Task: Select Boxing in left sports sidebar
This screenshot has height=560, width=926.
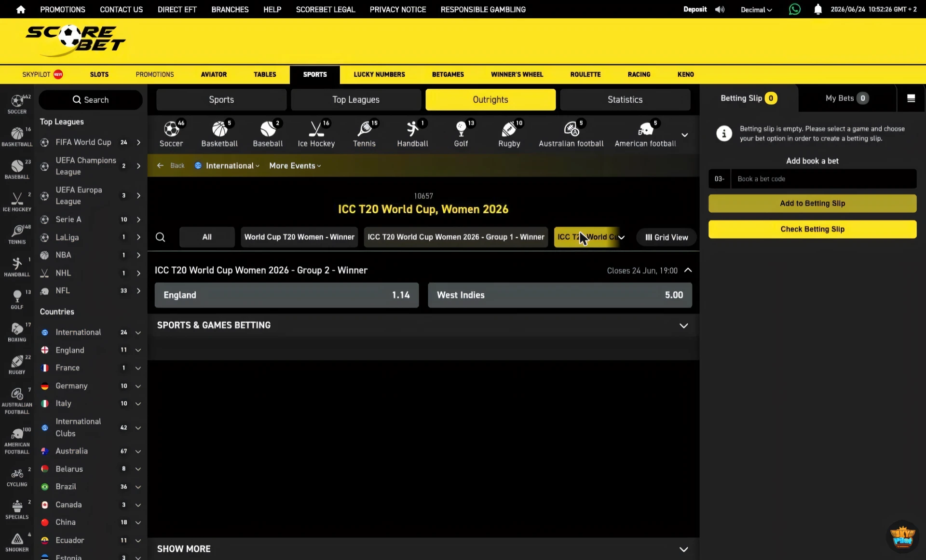Action: click(x=17, y=332)
